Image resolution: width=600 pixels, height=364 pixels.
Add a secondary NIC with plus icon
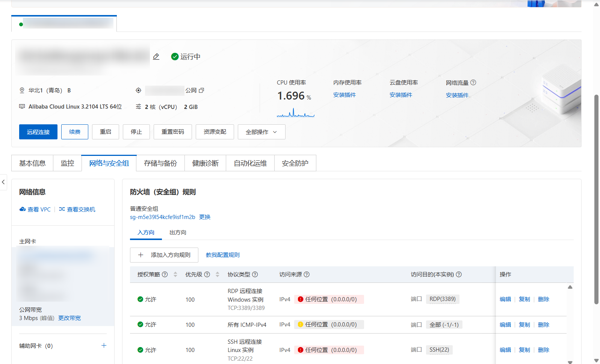click(x=104, y=346)
